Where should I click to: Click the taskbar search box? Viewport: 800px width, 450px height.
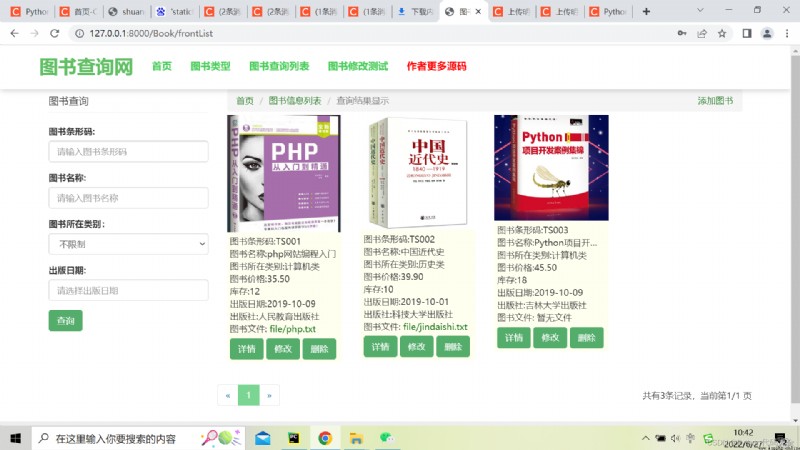(138, 438)
